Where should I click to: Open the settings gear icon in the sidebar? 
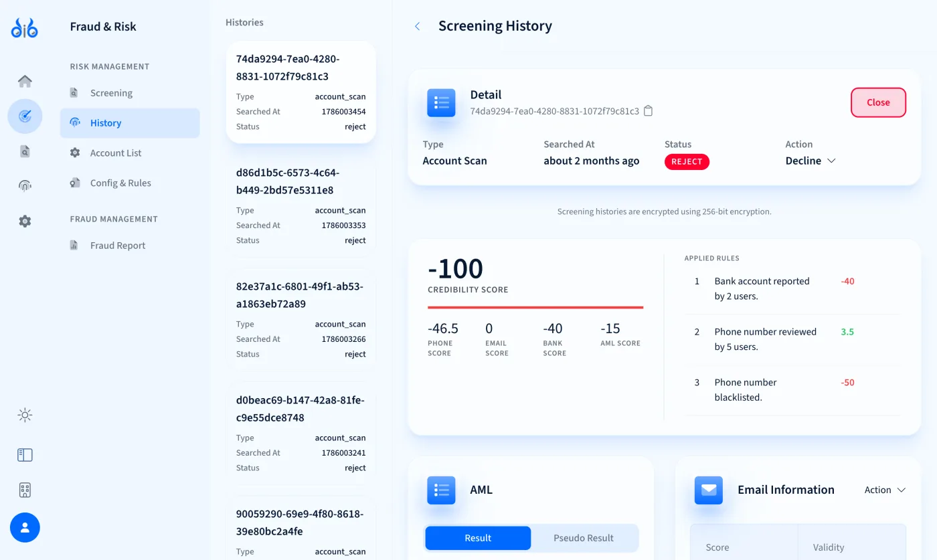pyautogui.click(x=25, y=221)
